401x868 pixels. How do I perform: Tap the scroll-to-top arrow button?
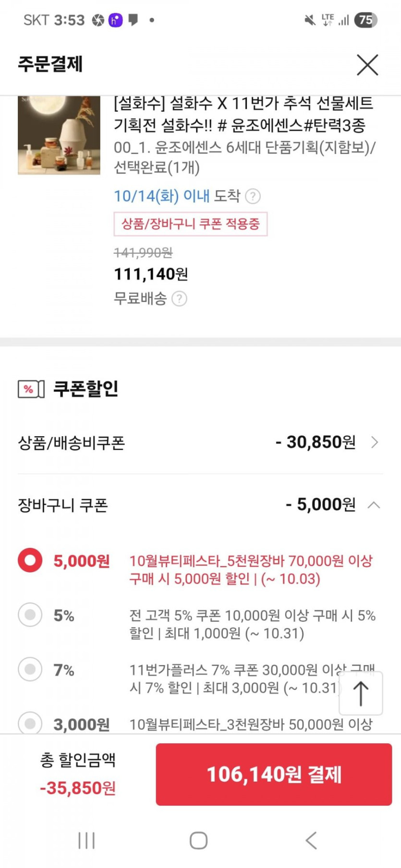361,693
